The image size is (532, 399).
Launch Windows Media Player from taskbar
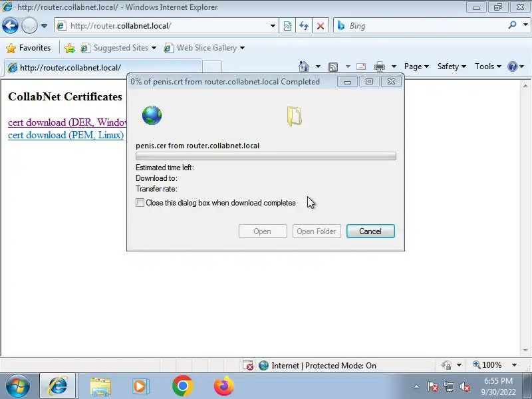click(140, 386)
